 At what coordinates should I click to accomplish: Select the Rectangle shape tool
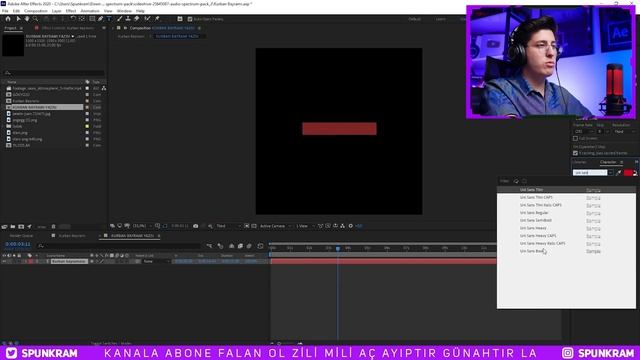(92, 19)
